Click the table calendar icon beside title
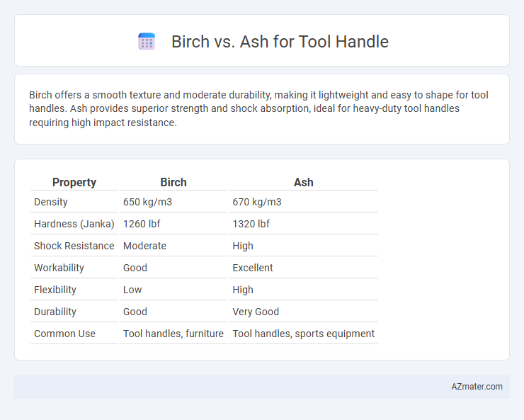The image size is (524, 420). point(147,41)
